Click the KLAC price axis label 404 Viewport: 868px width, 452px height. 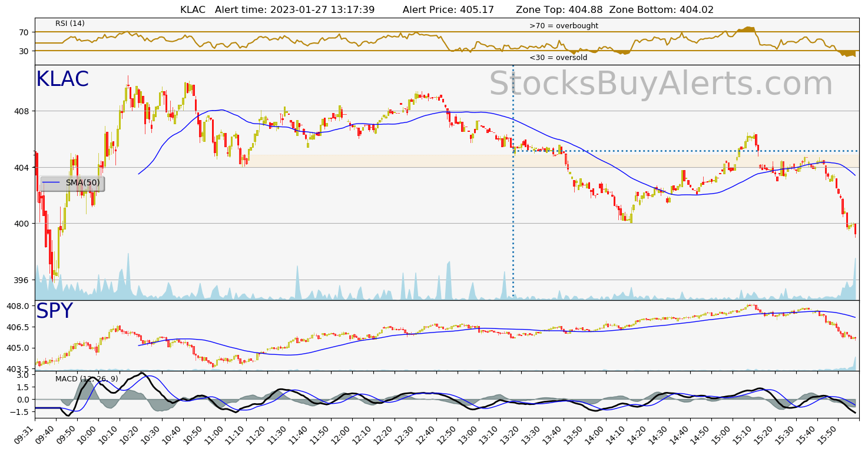(x=22, y=168)
